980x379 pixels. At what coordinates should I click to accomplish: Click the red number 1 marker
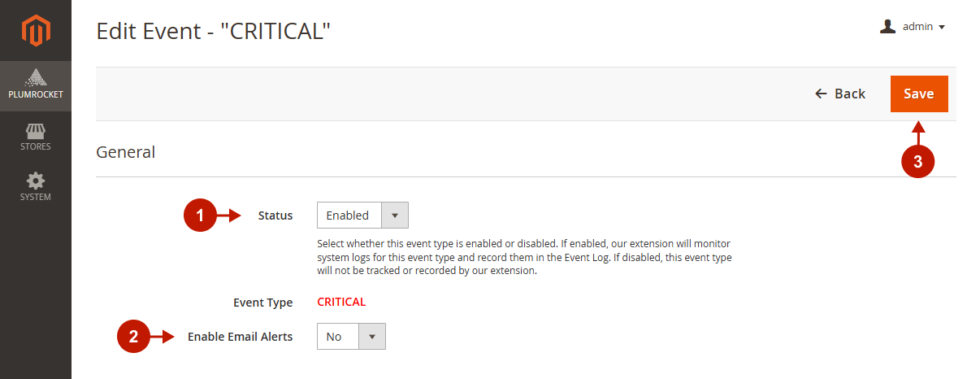199,216
